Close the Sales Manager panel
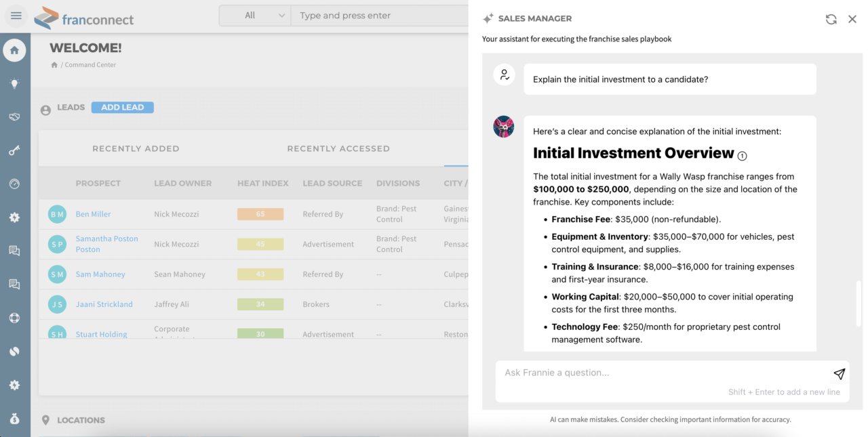868x437 pixels. pos(852,19)
